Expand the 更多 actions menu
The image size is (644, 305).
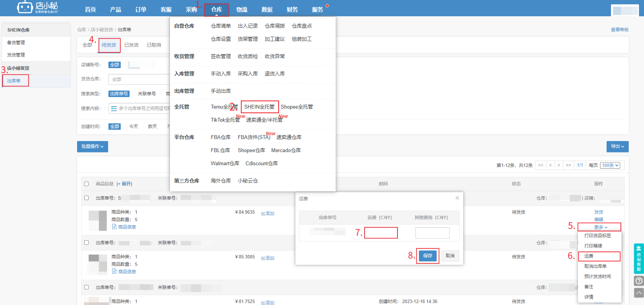click(600, 227)
